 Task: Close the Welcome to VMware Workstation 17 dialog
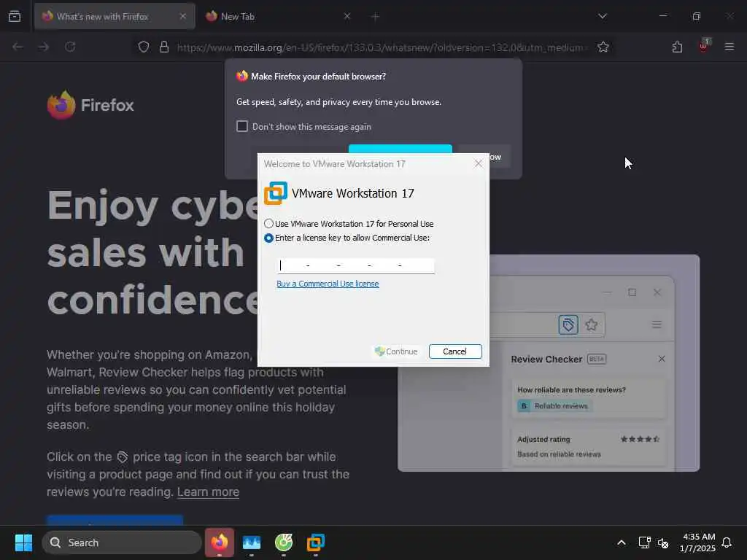479,164
